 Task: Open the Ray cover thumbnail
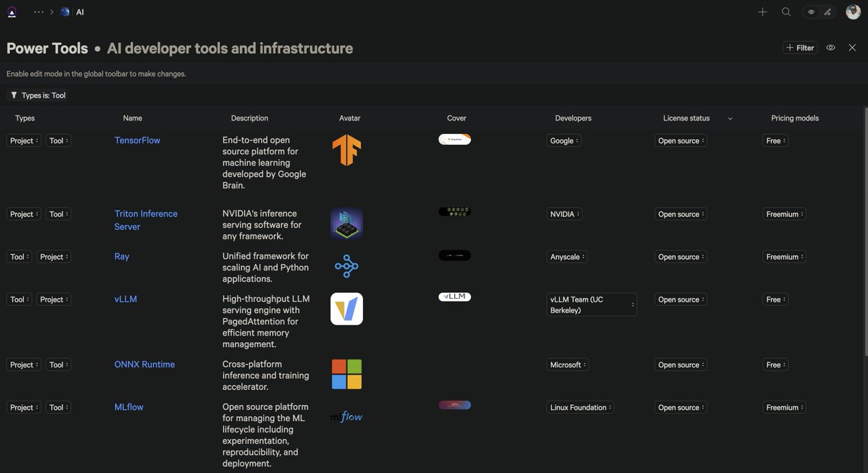pyautogui.click(x=454, y=255)
